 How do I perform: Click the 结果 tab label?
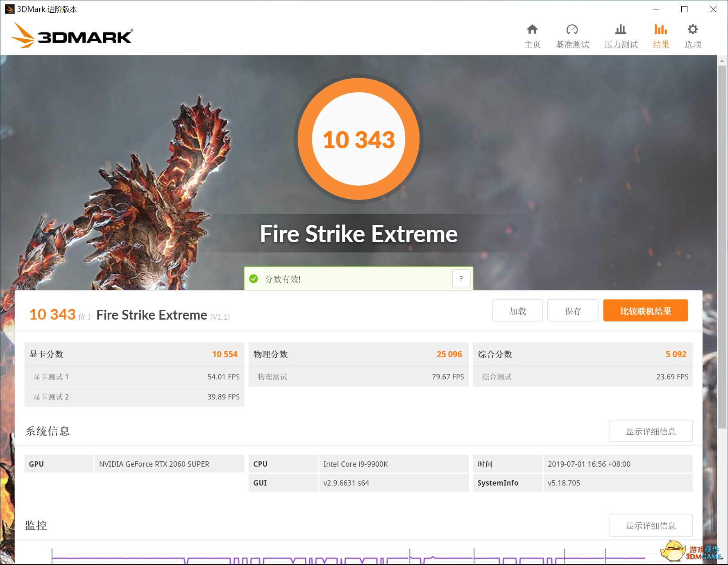point(661,44)
